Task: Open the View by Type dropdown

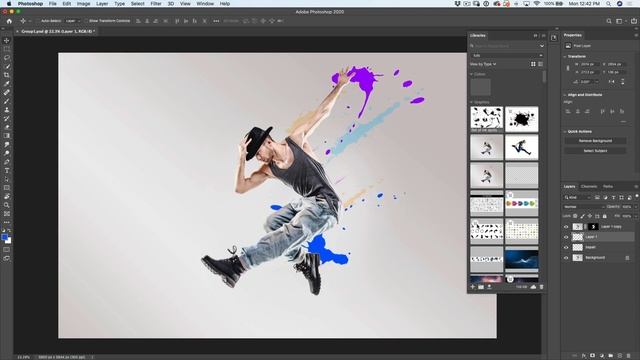Action: pos(483,64)
